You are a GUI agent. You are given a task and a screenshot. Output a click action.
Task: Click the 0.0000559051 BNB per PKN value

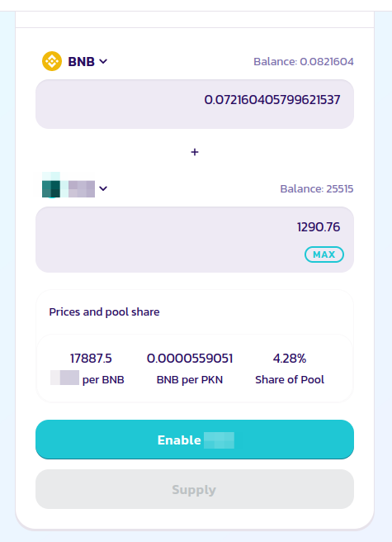[x=190, y=359]
